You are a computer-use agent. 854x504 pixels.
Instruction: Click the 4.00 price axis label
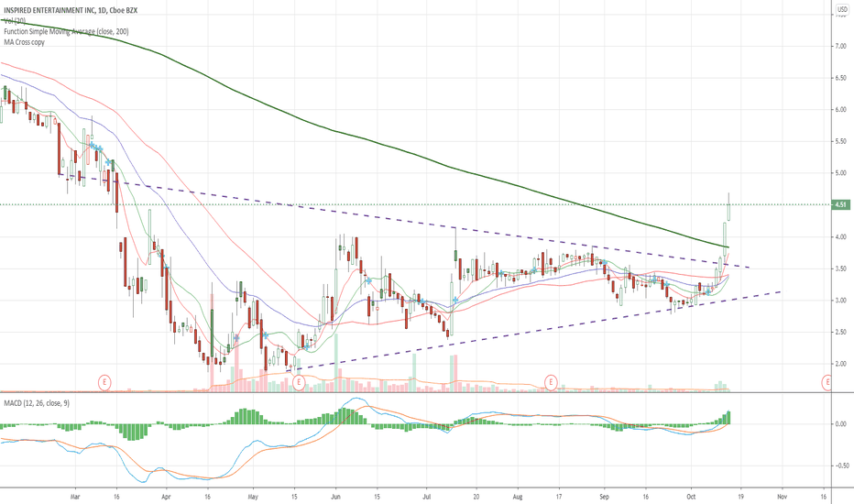840,237
